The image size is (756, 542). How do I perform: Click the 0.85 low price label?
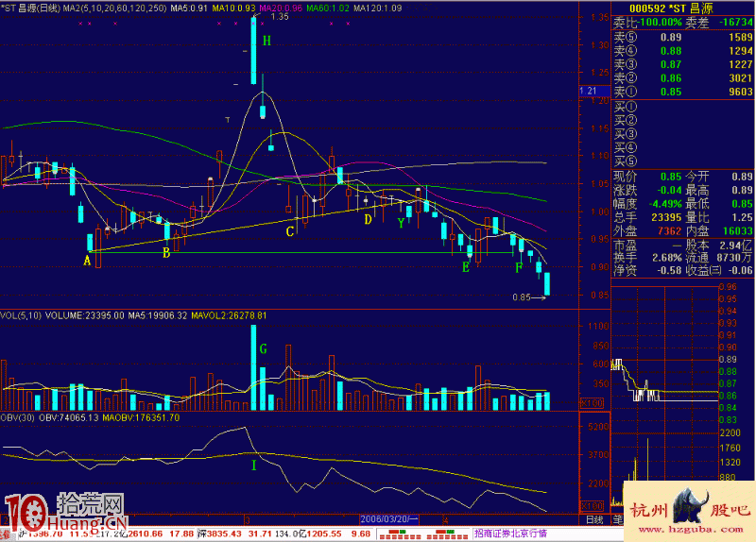[x=522, y=297]
